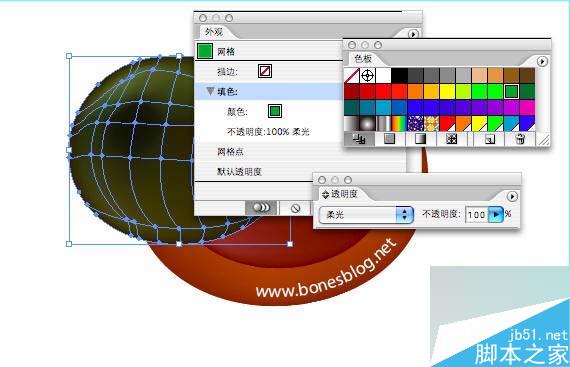
Task: Click the green 颜色 fill swatch
Action: point(275,111)
